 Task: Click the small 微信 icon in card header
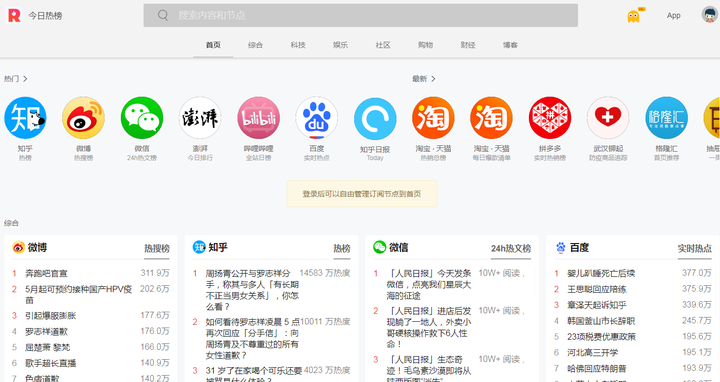point(380,247)
